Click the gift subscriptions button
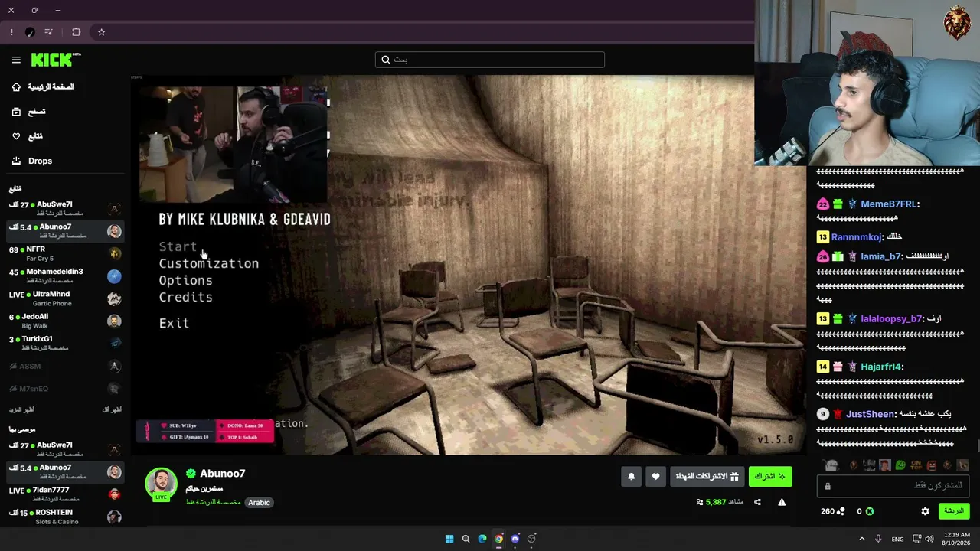 tap(707, 477)
